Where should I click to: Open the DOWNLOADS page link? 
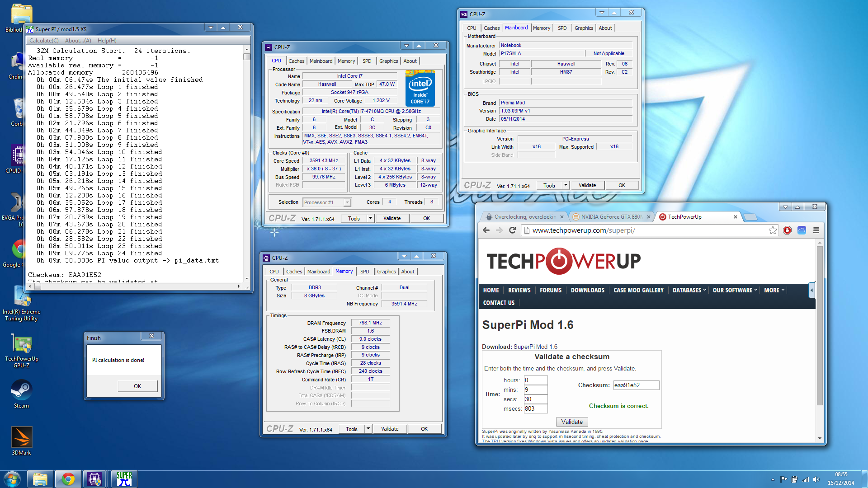(x=587, y=290)
